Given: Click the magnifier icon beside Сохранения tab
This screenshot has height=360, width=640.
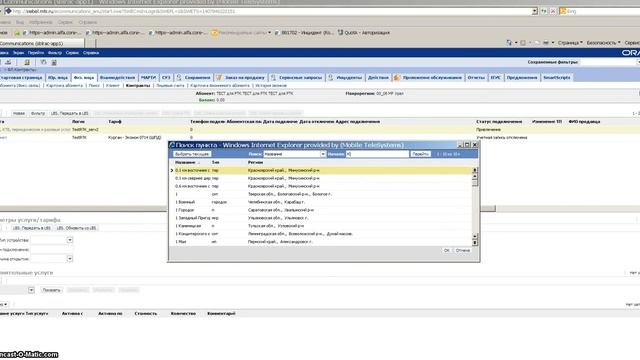Looking at the screenshot, I should pyautogui.click(x=179, y=77).
